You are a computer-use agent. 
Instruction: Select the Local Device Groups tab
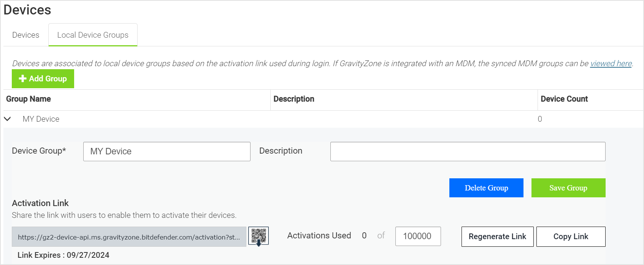pyautogui.click(x=93, y=35)
